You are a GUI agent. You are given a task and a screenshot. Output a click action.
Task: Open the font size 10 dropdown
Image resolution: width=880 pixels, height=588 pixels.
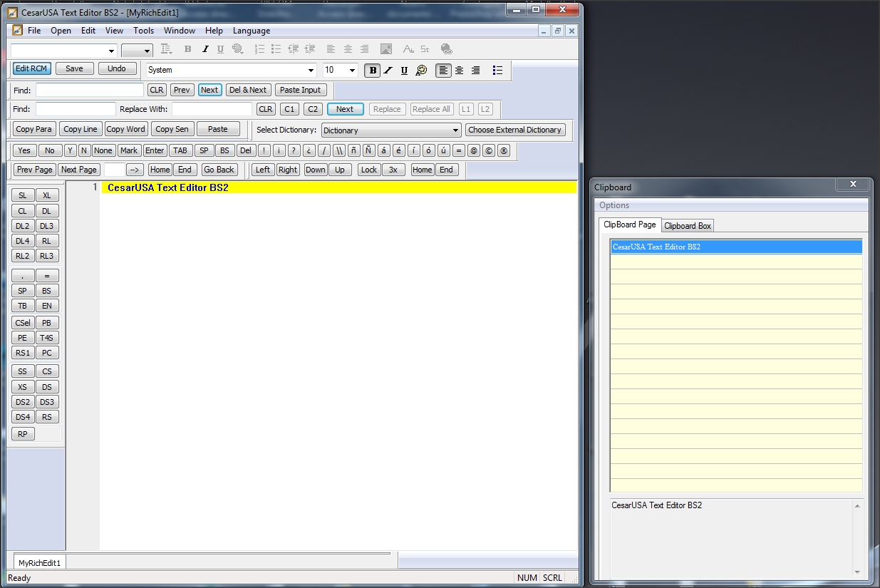(352, 70)
